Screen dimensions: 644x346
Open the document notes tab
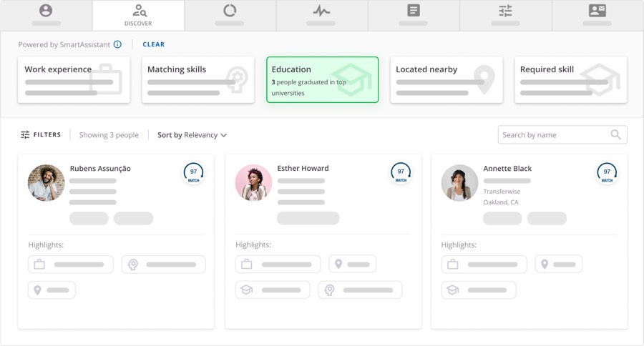[x=414, y=16]
